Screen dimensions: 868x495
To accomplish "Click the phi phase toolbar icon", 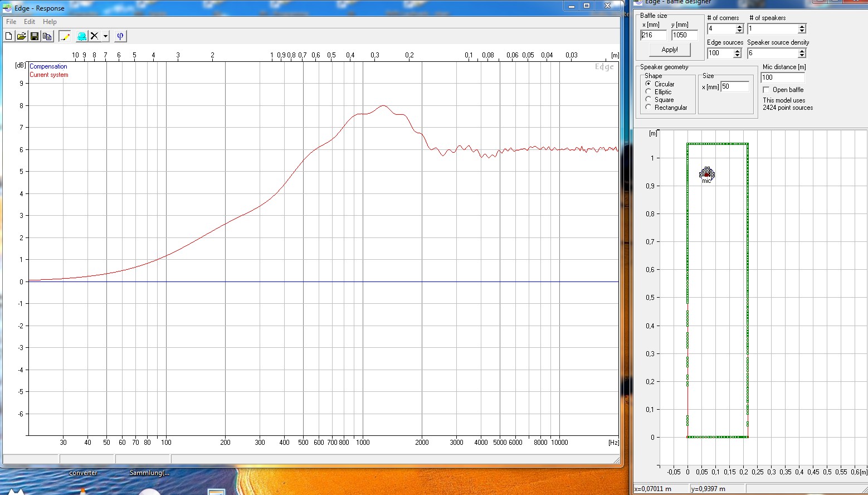I will click(x=120, y=36).
